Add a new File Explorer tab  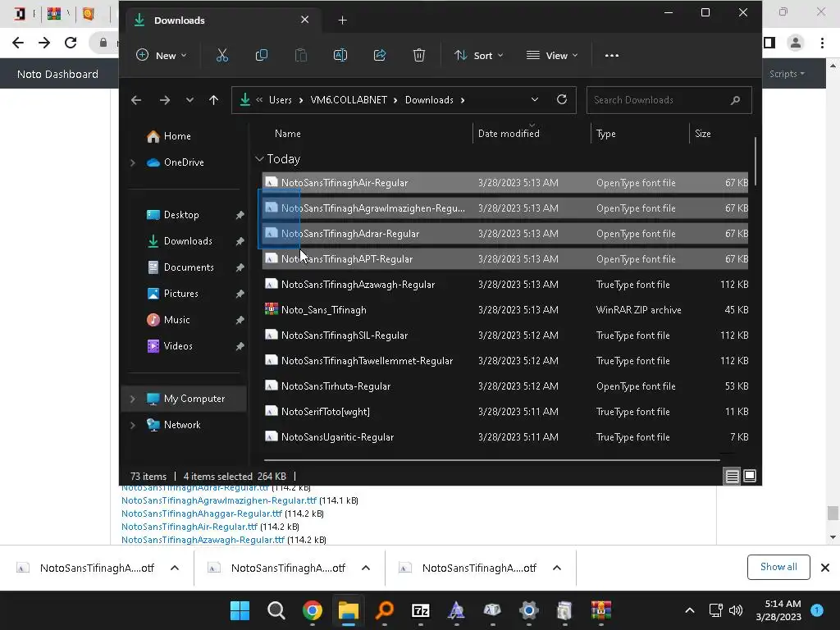[x=342, y=21]
